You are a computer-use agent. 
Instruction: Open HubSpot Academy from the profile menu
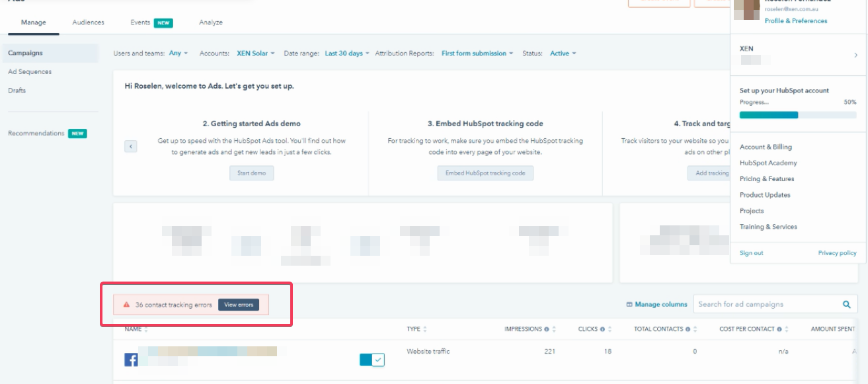pyautogui.click(x=768, y=163)
